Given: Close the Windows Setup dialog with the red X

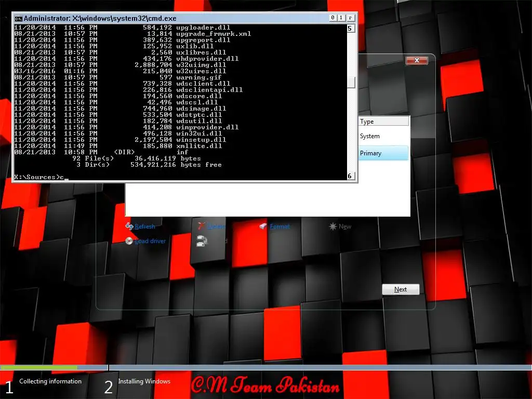Looking at the screenshot, I should pyautogui.click(x=417, y=60).
